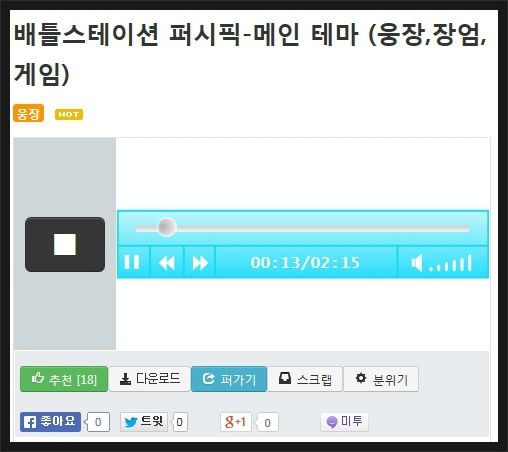The width and height of the screenshot is (508, 452).
Task: Recommend with the green 추천 button
Action: coord(64,379)
